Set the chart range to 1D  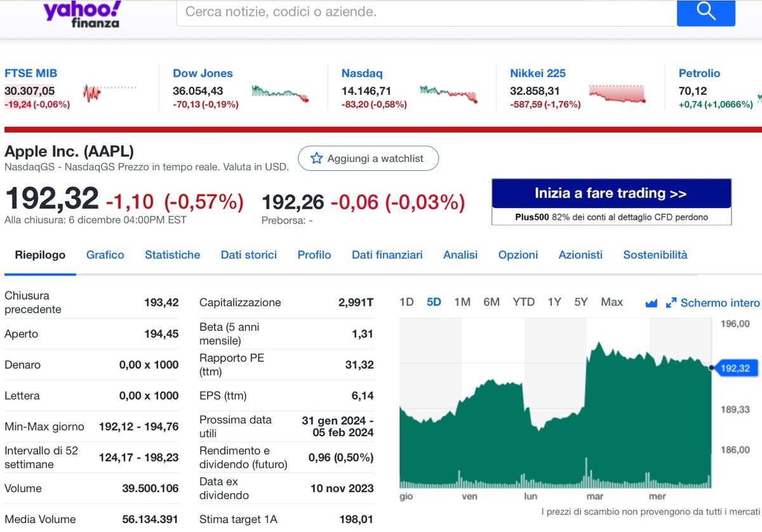click(x=406, y=302)
